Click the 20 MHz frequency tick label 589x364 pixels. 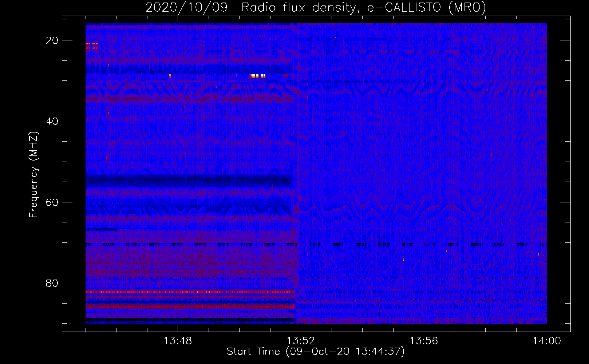tap(52, 40)
